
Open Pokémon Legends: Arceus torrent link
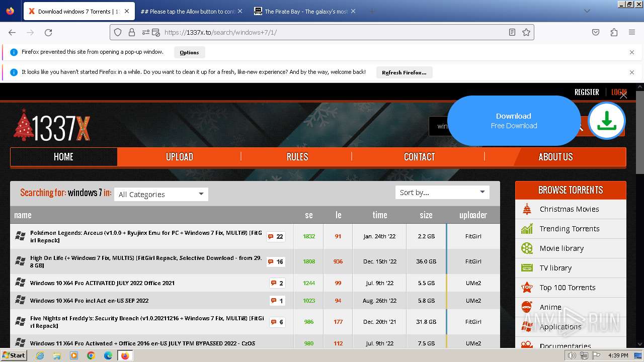[146, 236]
